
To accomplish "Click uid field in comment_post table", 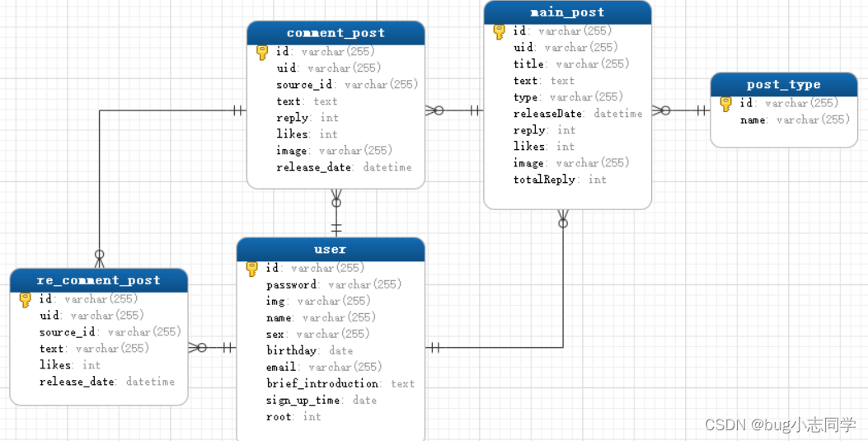I will click(x=329, y=68).
